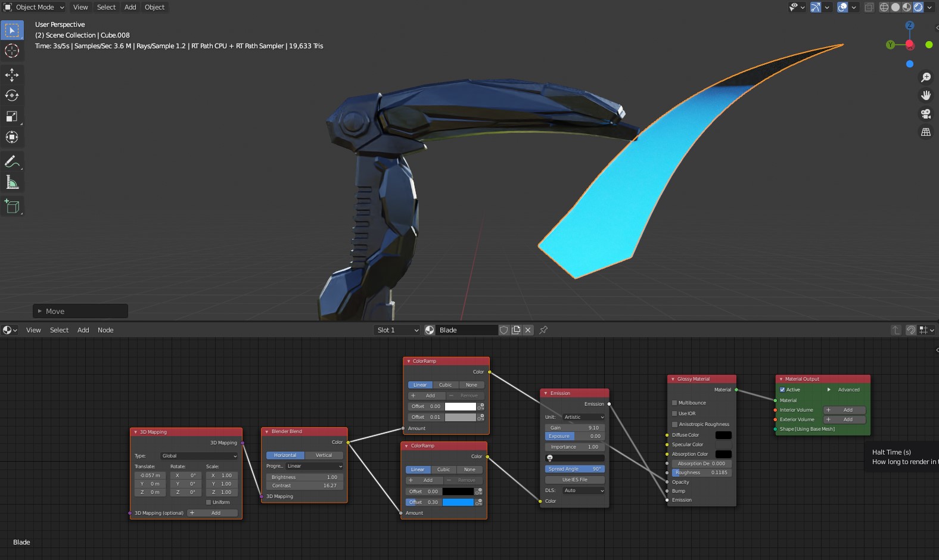Screen dimensions: 939x560
Task: Select the Rotate tool
Action: tap(12, 95)
